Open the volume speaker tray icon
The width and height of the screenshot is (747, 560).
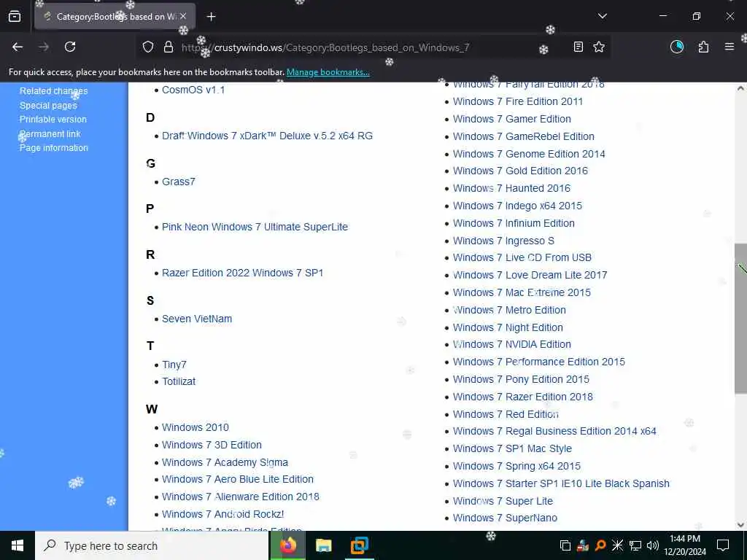point(652,545)
